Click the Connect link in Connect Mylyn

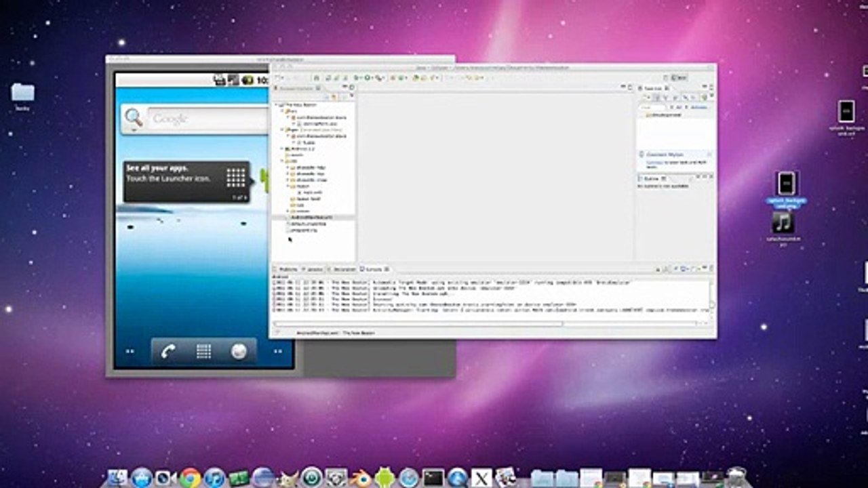(x=653, y=163)
